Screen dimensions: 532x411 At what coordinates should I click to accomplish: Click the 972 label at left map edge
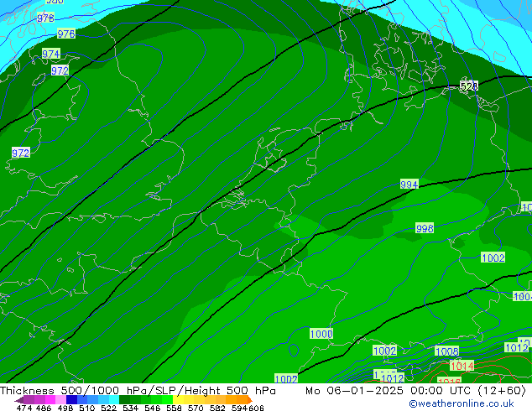coord(21,153)
